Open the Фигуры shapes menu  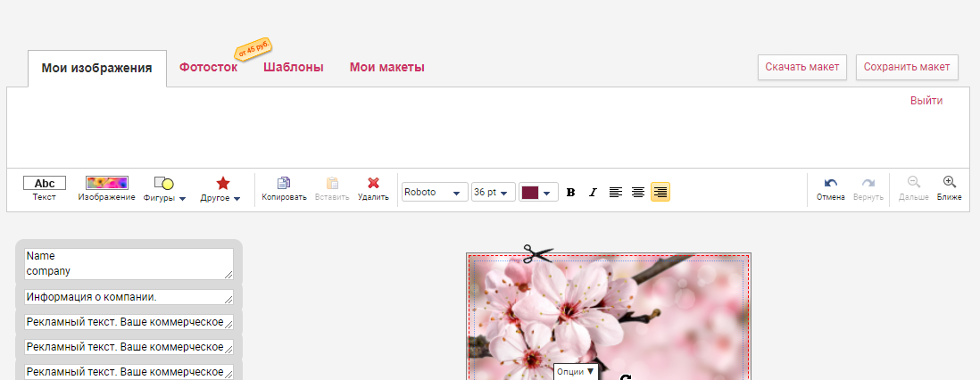point(164,189)
